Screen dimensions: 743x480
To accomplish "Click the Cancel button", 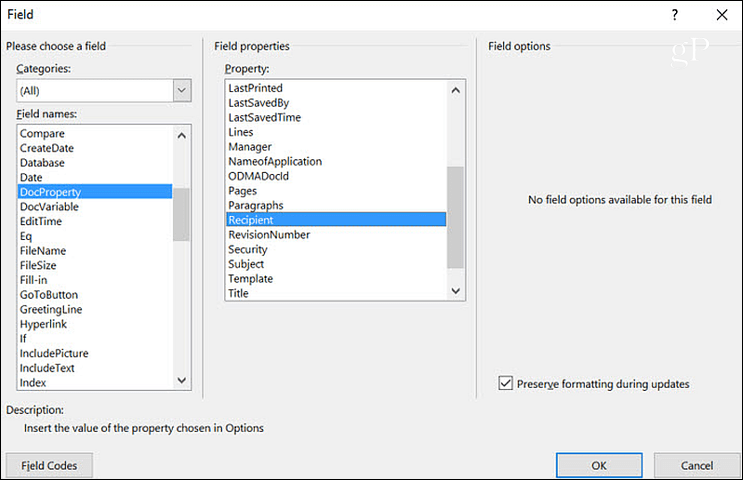I will 697,465.
